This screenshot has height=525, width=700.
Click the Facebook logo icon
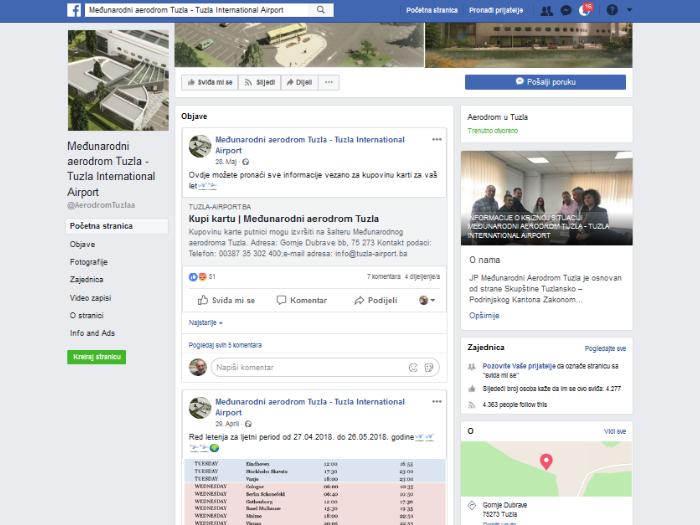pyautogui.click(x=74, y=10)
